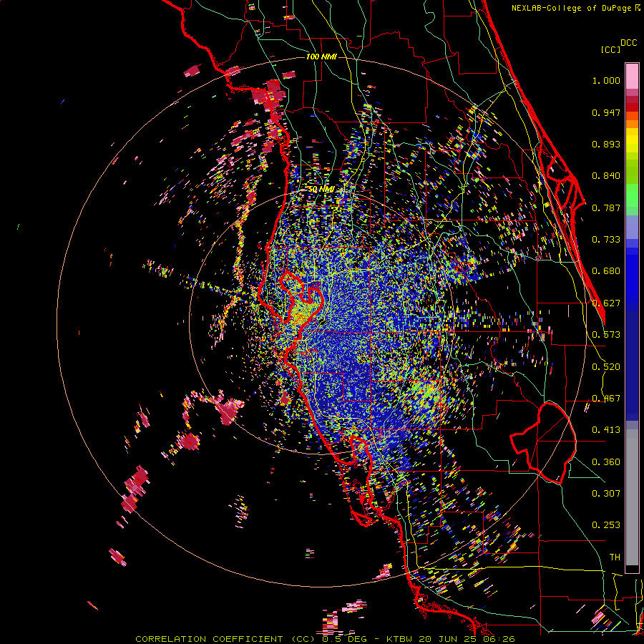Screen dimensions: 644x644
Task: Click the 50 NMI range ring label
Action: 321,190
